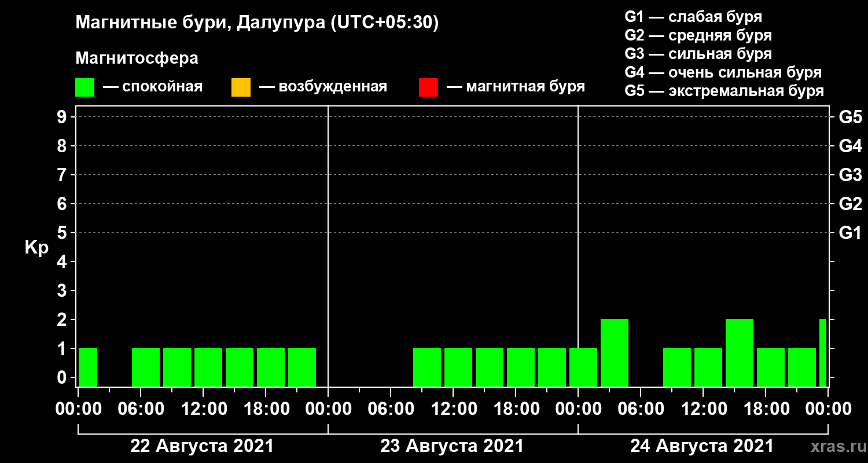Click the right-axis 'G1' label
868x463 pixels.
(x=850, y=233)
